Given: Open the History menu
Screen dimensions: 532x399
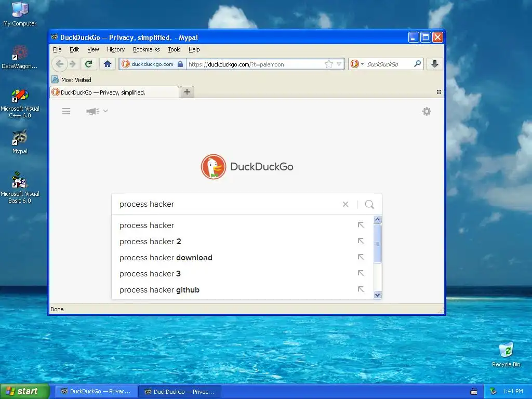Looking at the screenshot, I should 116,49.
